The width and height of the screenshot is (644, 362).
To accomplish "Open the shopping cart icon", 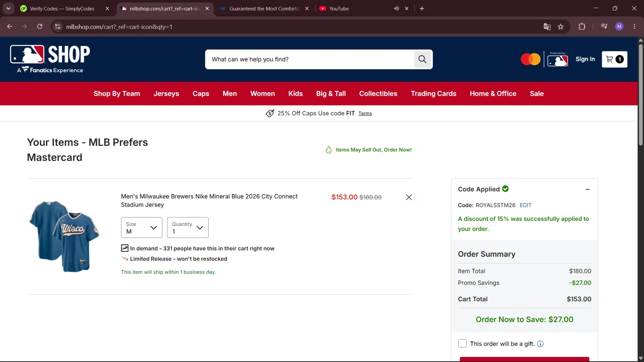I will pyautogui.click(x=614, y=59).
